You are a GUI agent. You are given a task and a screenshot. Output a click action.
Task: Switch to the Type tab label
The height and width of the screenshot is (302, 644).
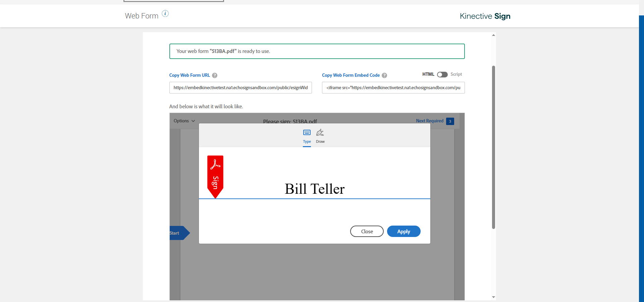307,141
